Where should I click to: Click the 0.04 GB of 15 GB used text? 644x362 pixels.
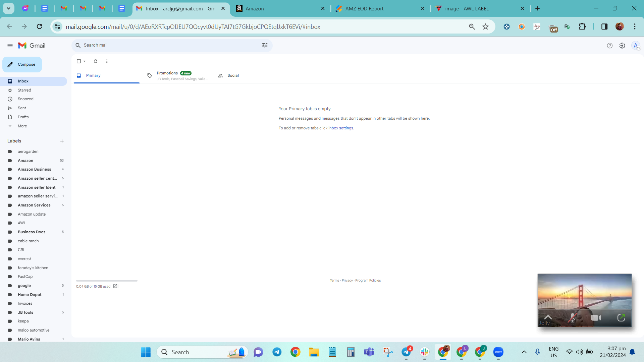coord(93,287)
